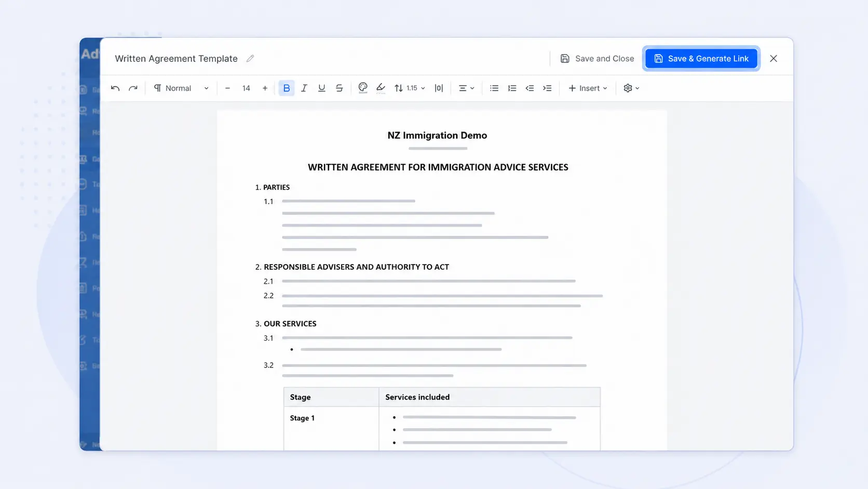Image resolution: width=868 pixels, height=489 pixels.
Task: Click the Written Agreement Template title
Action: tap(176, 59)
